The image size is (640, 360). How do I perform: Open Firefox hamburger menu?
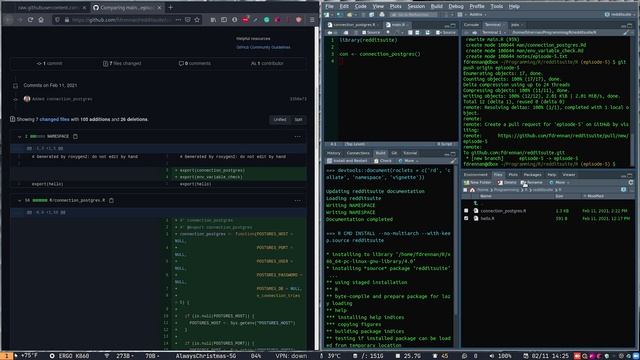pos(312,20)
